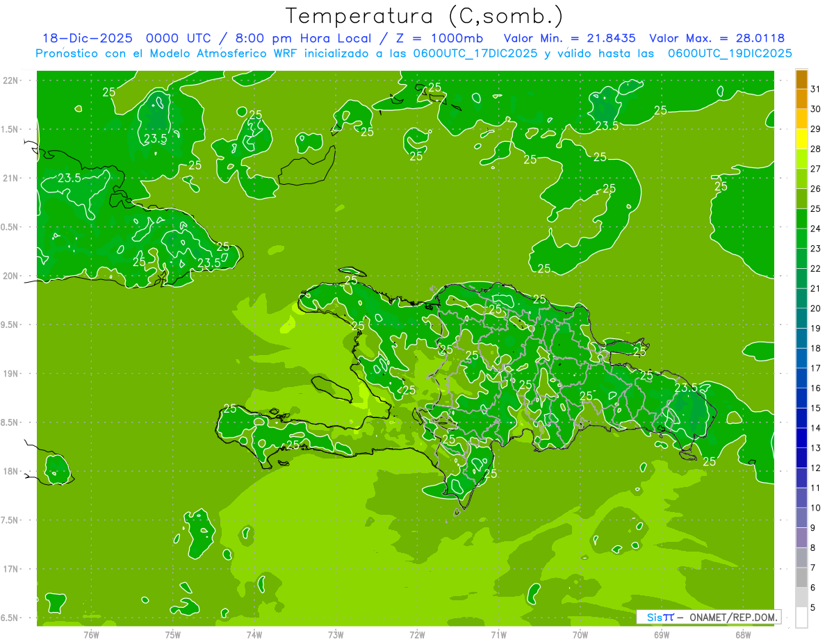Viewport: 834px width, 644px height.
Task: Click latitude axis label '22N'
Action: pos(10,81)
